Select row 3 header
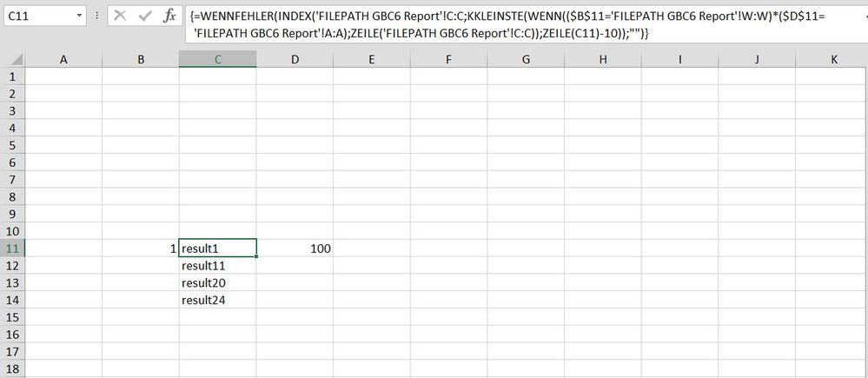The width and height of the screenshot is (868, 378). coord(12,110)
